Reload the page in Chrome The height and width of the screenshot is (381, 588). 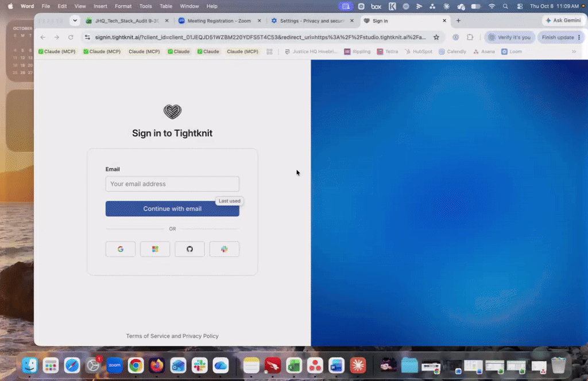click(x=71, y=37)
